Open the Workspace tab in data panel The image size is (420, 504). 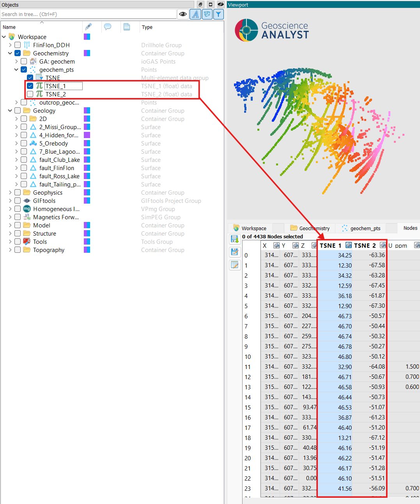pyautogui.click(x=250, y=228)
